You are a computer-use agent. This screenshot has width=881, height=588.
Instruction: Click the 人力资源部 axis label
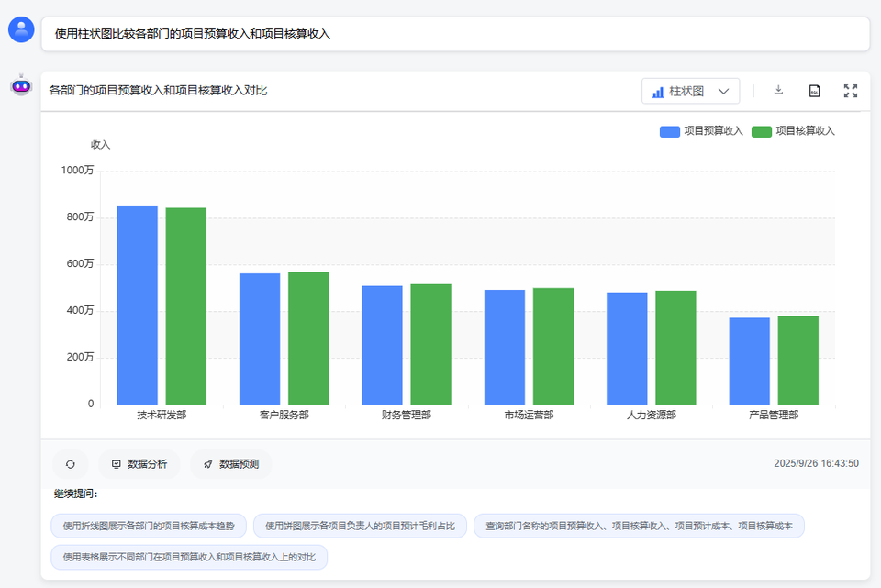tap(652, 415)
